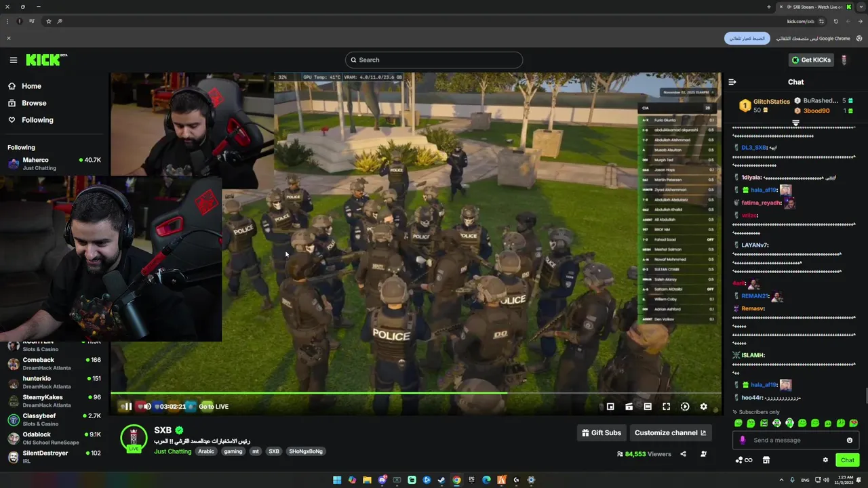
Task: Click the Arabic tag
Action: 206,451
